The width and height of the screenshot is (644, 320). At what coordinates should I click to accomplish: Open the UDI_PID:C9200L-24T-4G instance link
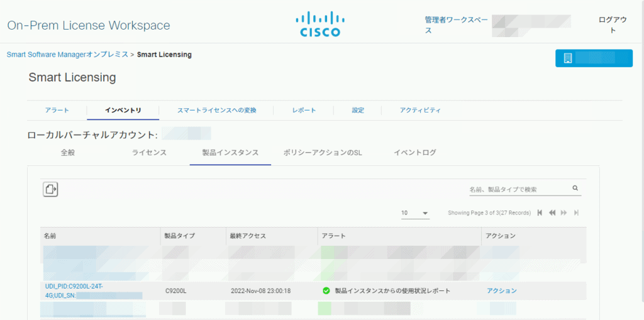point(74,287)
